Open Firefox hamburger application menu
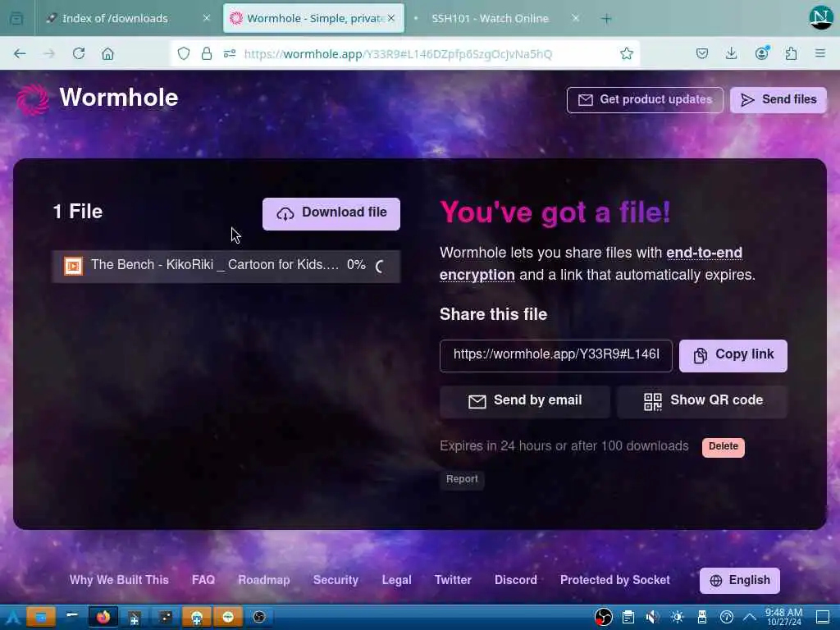840x630 pixels. click(820, 53)
